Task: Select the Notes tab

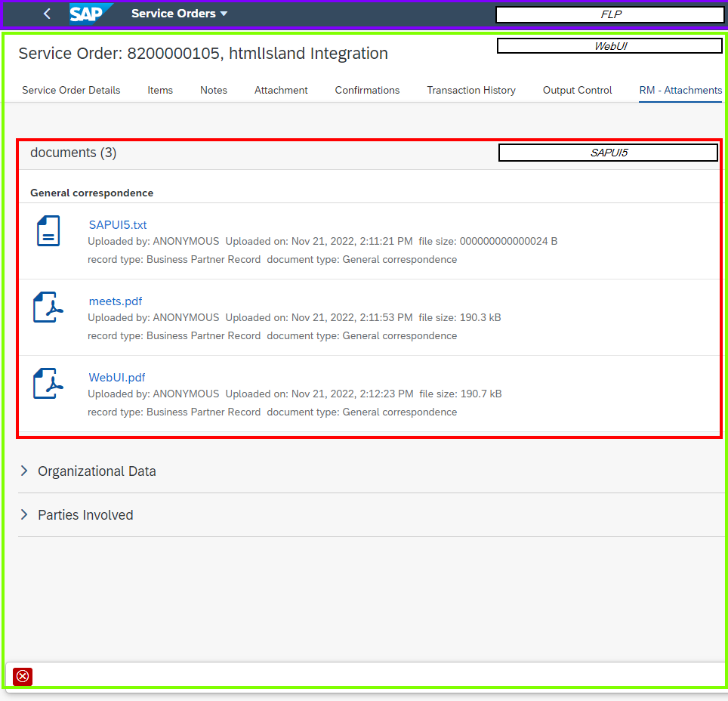Action: [214, 90]
